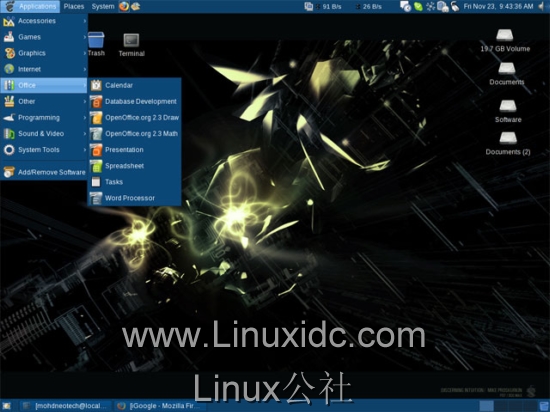Expand the Other category
550x412 pixels.
[x=44, y=101]
